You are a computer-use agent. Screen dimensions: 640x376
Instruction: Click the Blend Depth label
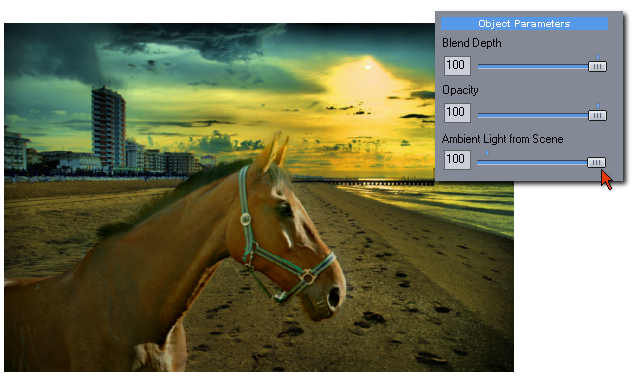click(472, 43)
